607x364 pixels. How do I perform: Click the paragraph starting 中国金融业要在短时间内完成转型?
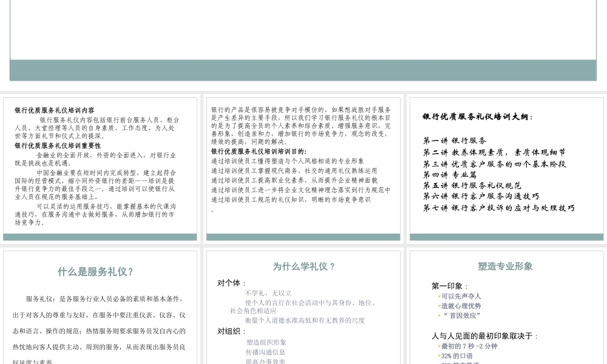(95, 184)
